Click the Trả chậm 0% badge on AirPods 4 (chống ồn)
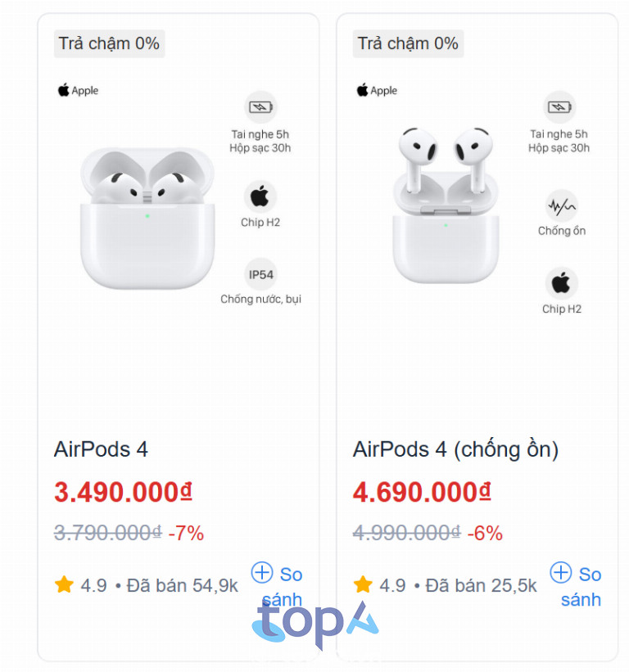Image resolution: width=629 pixels, height=672 pixels. click(x=408, y=43)
